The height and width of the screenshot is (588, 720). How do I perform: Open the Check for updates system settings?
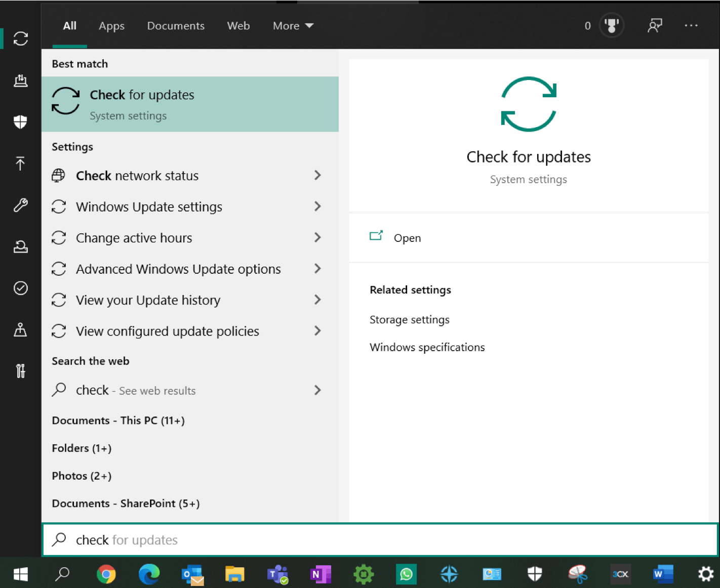click(x=190, y=104)
